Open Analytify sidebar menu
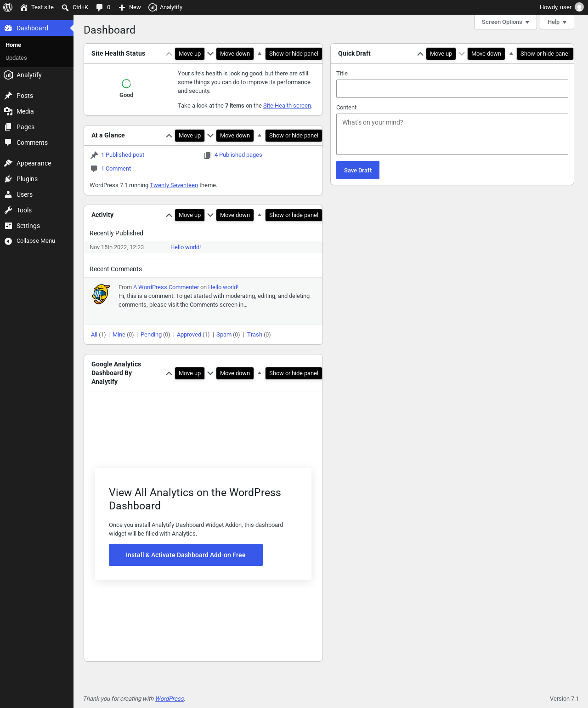Image resolution: width=588 pixels, height=708 pixels. coord(37,75)
